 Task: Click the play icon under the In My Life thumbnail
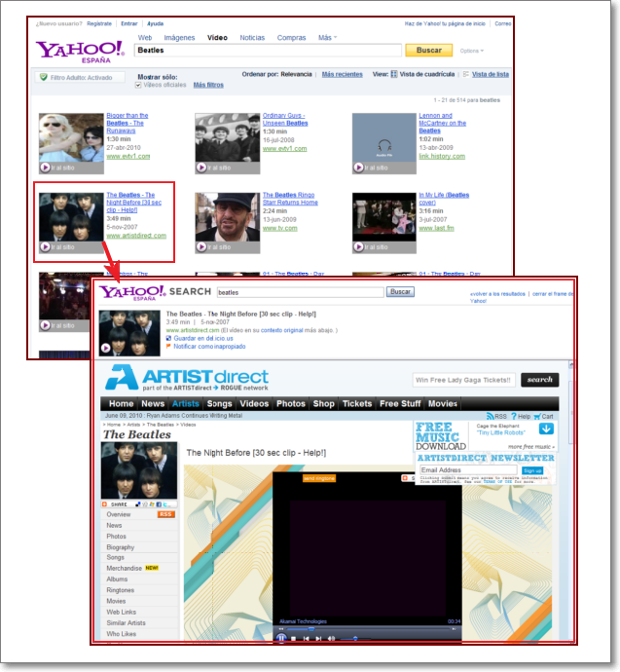(359, 246)
